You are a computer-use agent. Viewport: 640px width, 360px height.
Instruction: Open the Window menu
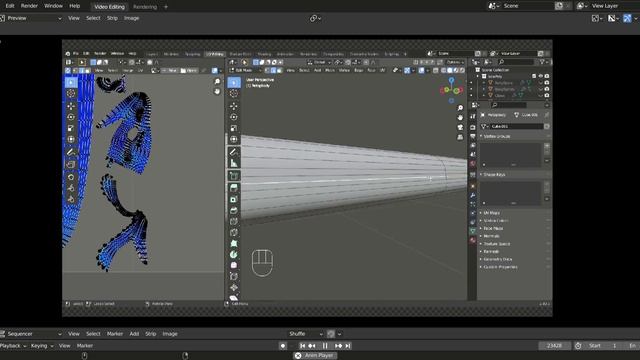point(53,6)
